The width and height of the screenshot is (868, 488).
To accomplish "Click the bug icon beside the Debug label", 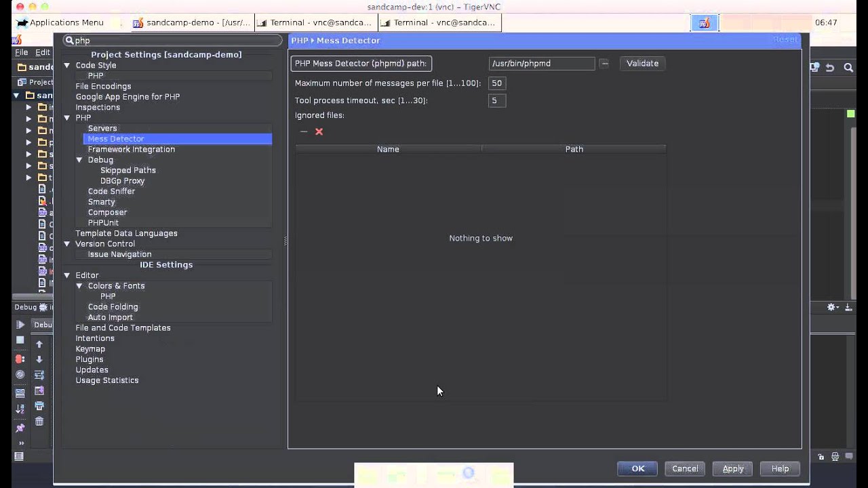I will tap(43, 307).
